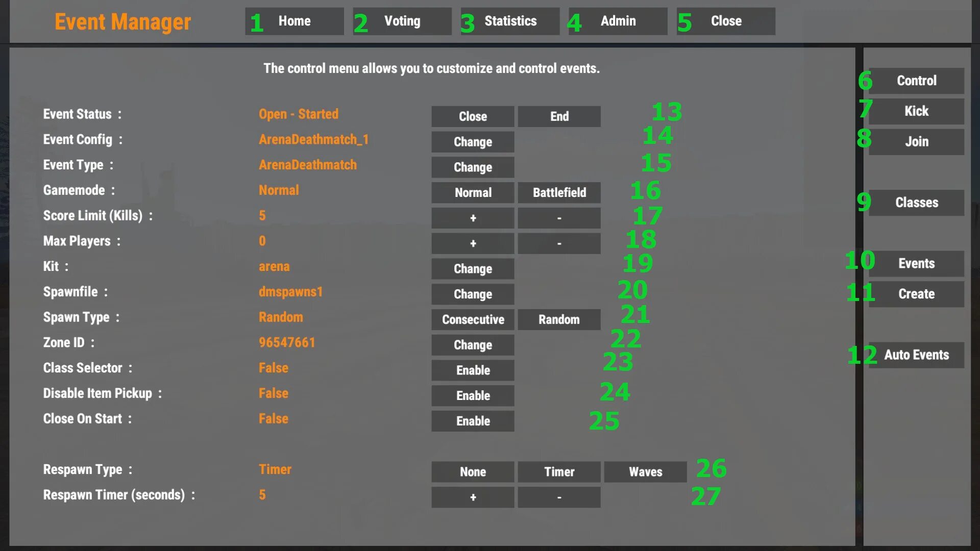Enable Class Selector setting
980x551 pixels.
click(473, 370)
